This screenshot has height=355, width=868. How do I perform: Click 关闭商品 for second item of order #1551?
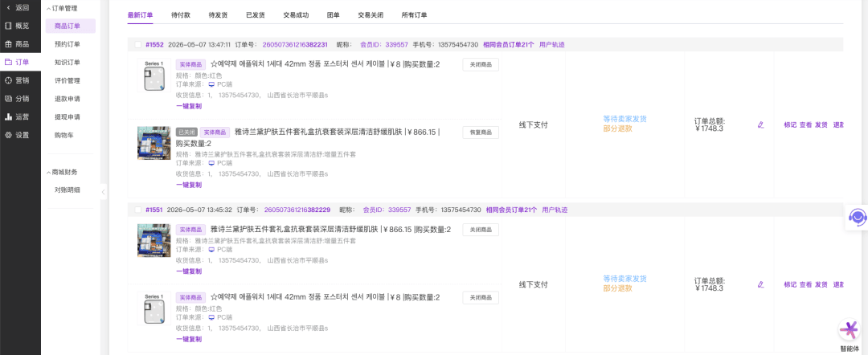coord(481,298)
